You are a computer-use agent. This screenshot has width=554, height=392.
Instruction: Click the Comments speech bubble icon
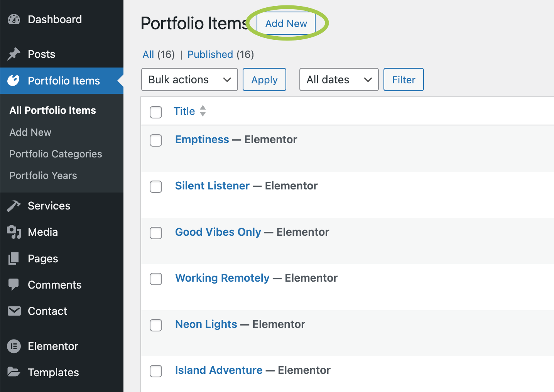pyautogui.click(x=14, y=285)
